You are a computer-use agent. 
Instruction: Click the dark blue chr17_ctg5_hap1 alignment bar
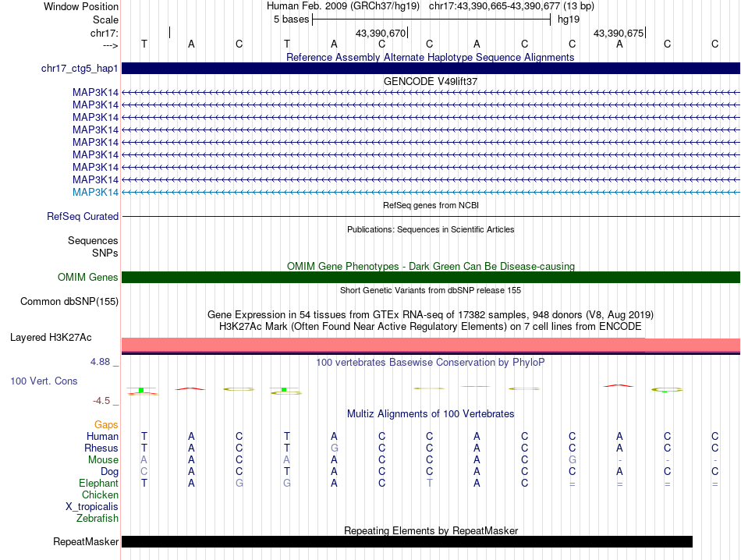point(431,68)
